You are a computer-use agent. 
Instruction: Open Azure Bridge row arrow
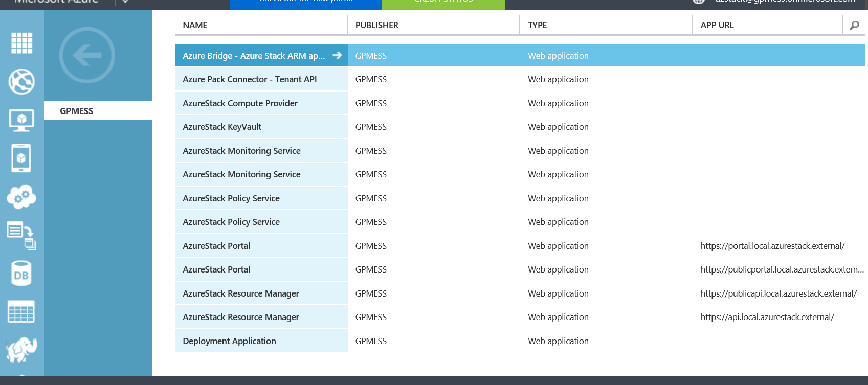click(337, 55)
